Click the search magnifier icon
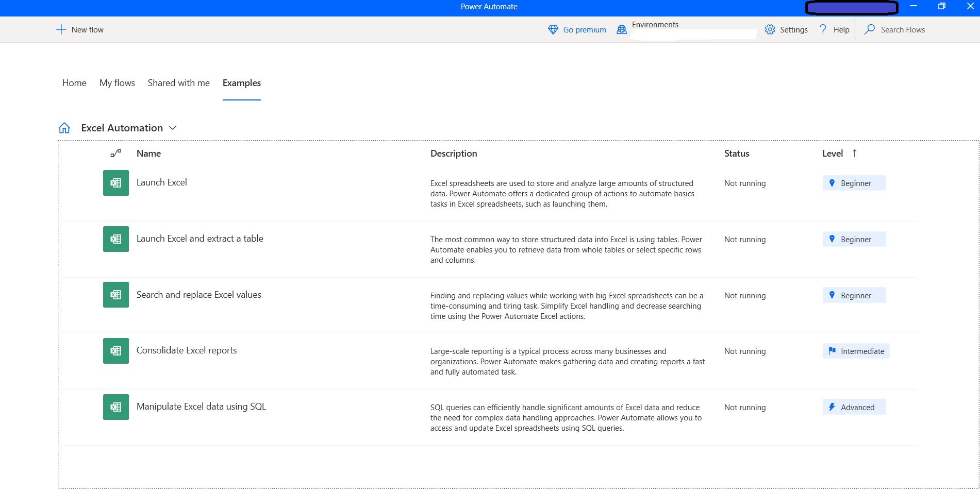980x491 pixels. point(870,29)
